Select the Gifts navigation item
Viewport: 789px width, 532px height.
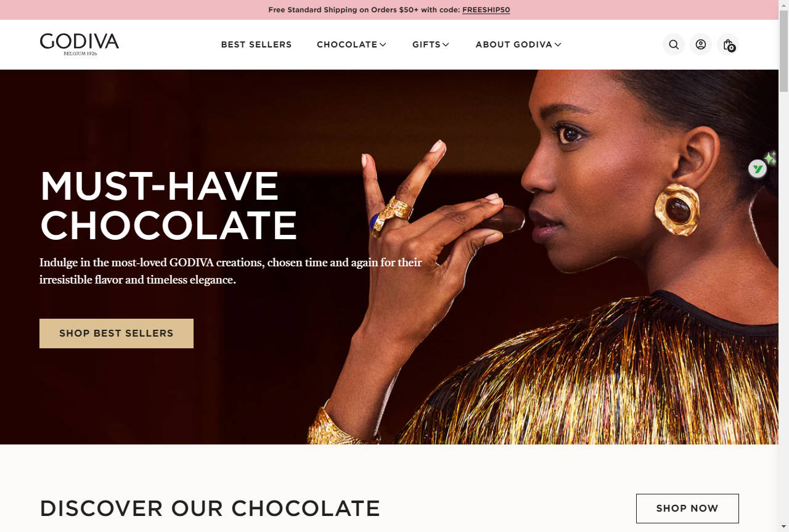click(427, 44)
